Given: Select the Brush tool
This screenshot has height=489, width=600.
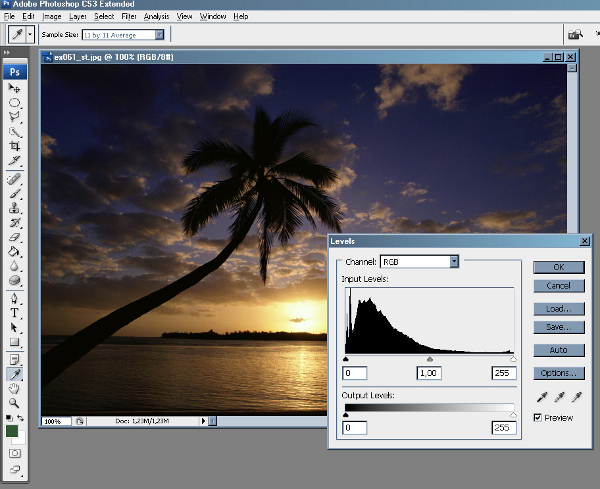Looking at the screenshot, I should click(x=15, y=194).
